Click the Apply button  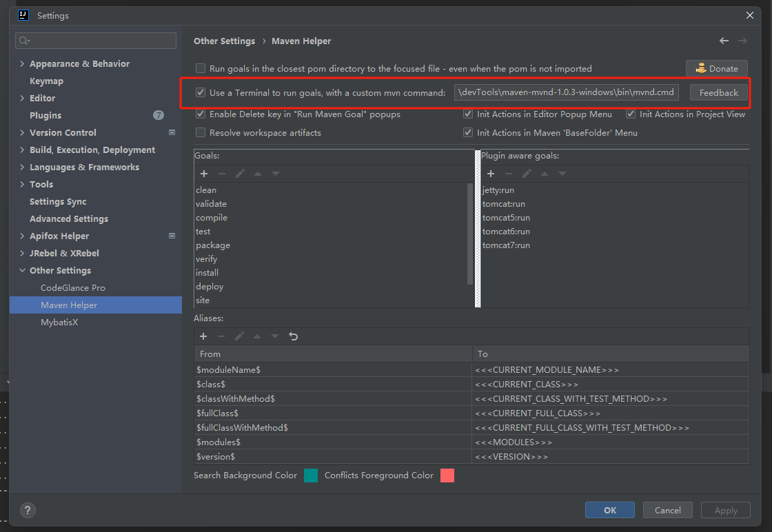tap(725, 510)
